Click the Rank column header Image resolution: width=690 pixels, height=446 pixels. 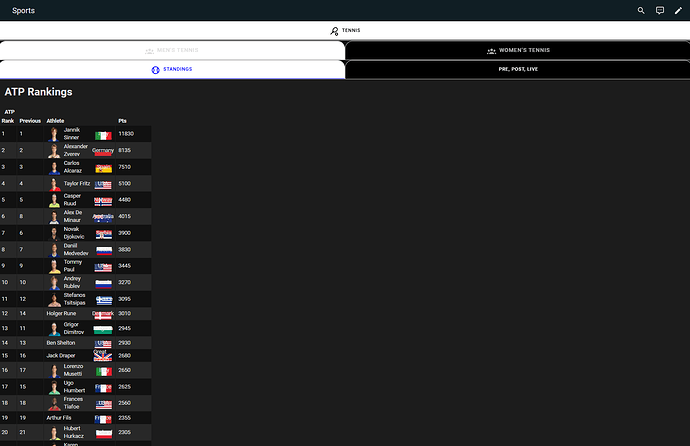(7, 121)
